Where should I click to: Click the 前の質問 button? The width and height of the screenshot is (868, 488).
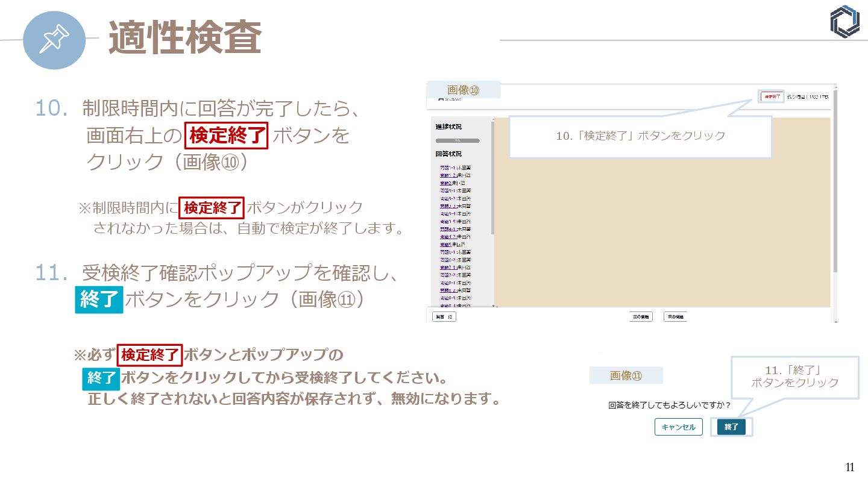click(x=640, y=316)
